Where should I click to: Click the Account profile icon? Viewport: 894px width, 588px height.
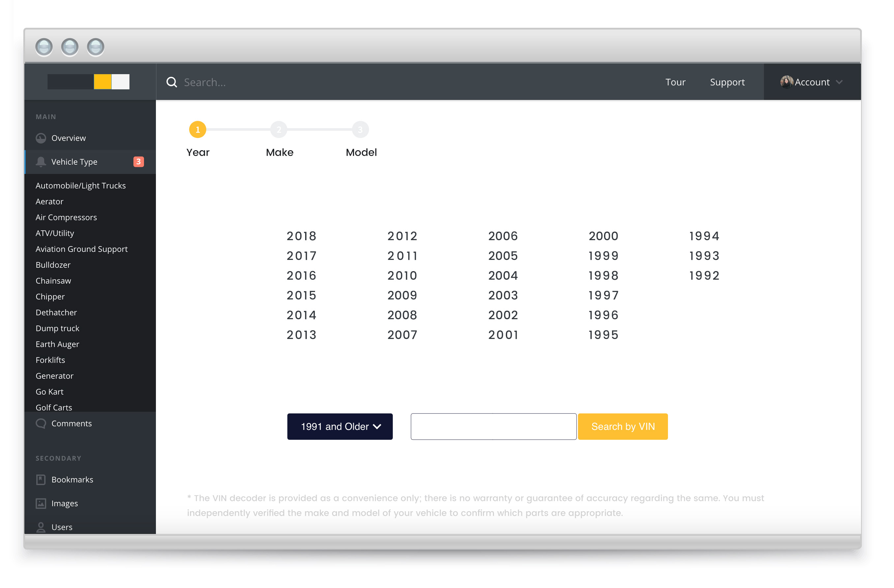(786, 81)
